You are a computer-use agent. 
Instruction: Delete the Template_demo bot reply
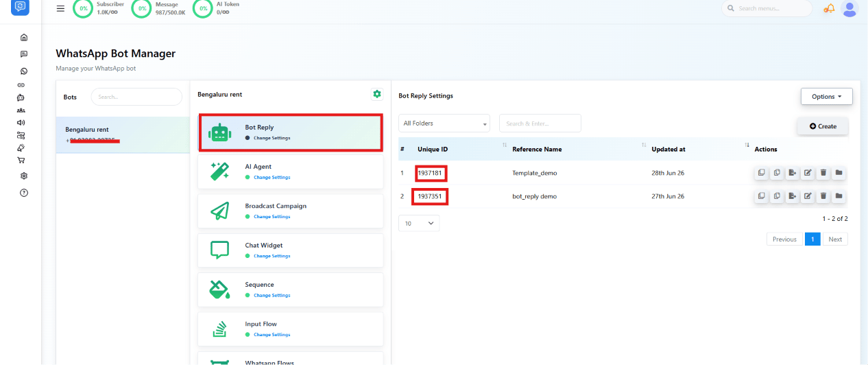(823, 173)
